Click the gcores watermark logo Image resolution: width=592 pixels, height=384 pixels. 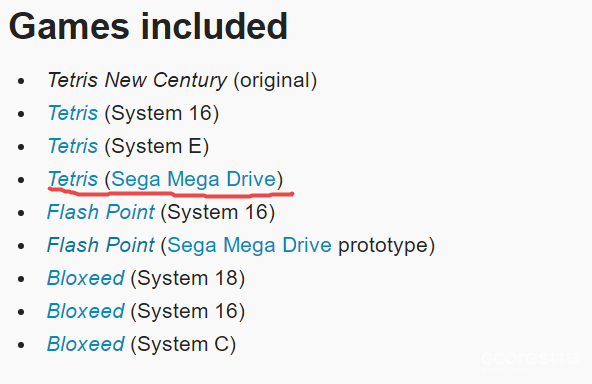pos(531,359)
